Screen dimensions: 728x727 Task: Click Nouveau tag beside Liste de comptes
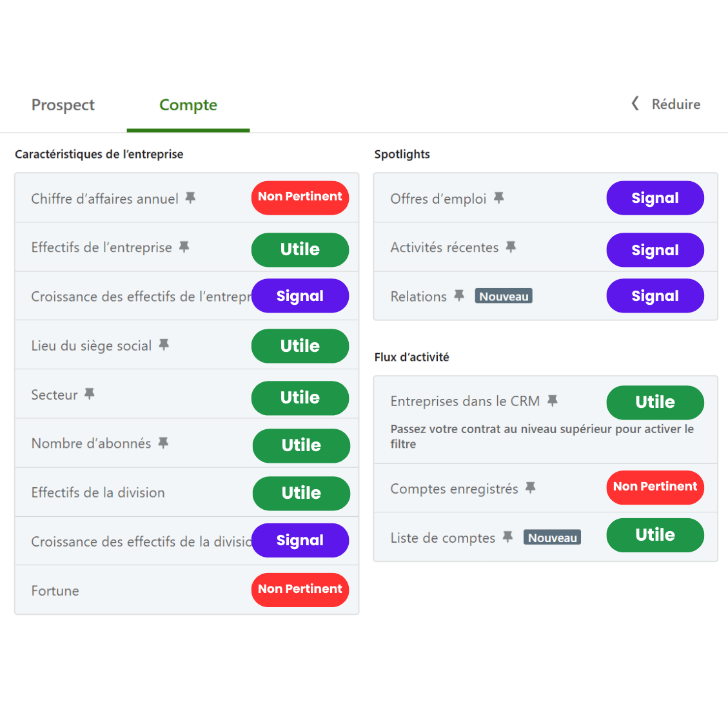[x=552, y=538]
